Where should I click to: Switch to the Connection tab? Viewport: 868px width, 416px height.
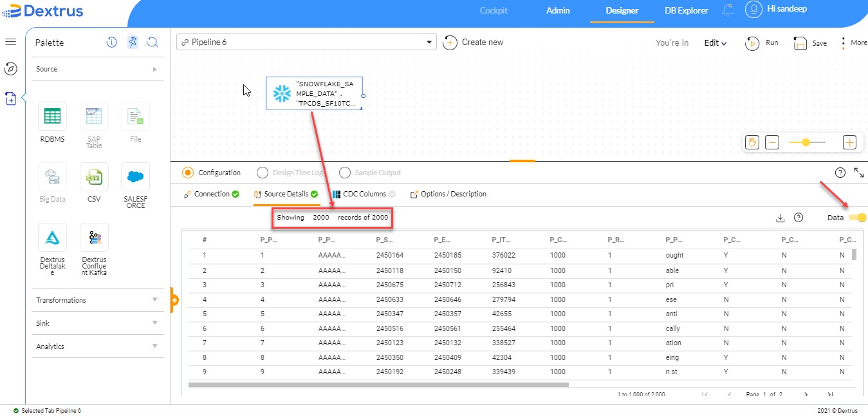point(211,194)
